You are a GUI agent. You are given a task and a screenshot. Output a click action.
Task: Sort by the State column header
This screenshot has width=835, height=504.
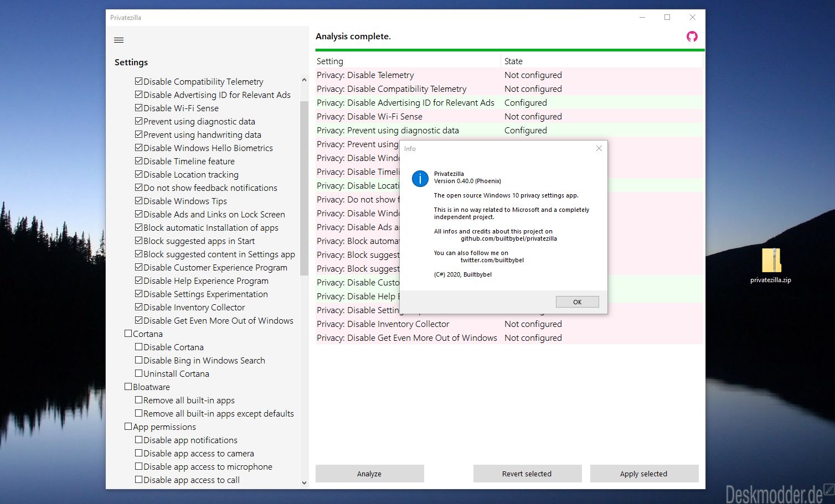[x=602, y=61]
